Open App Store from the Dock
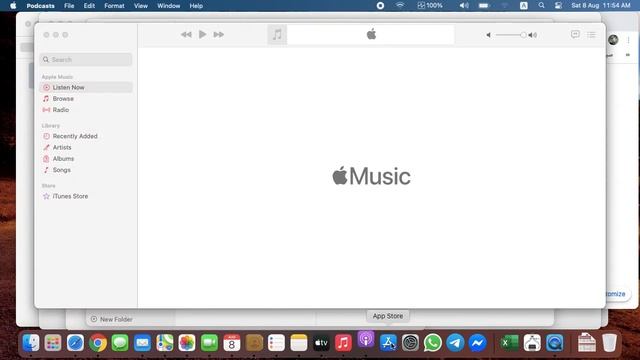 [388, 343]
